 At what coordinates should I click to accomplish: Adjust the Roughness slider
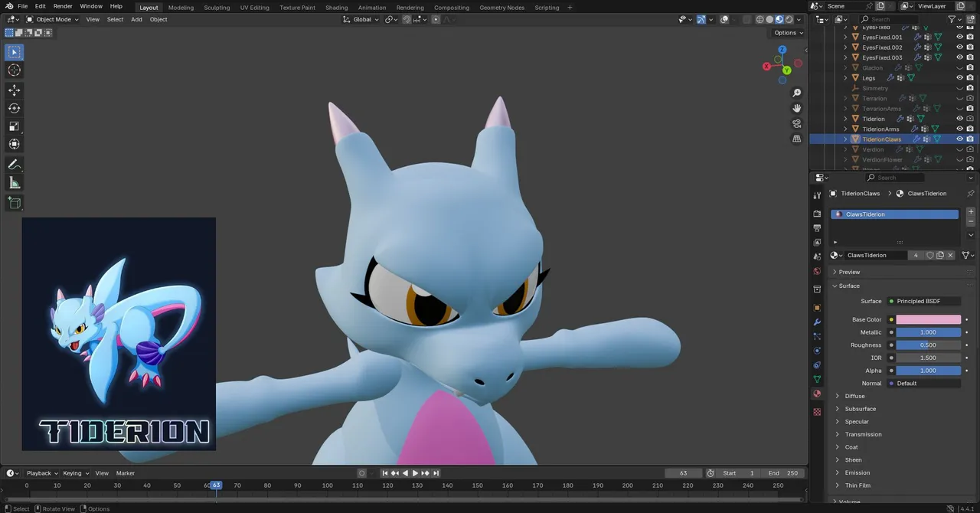coord(928,345)
